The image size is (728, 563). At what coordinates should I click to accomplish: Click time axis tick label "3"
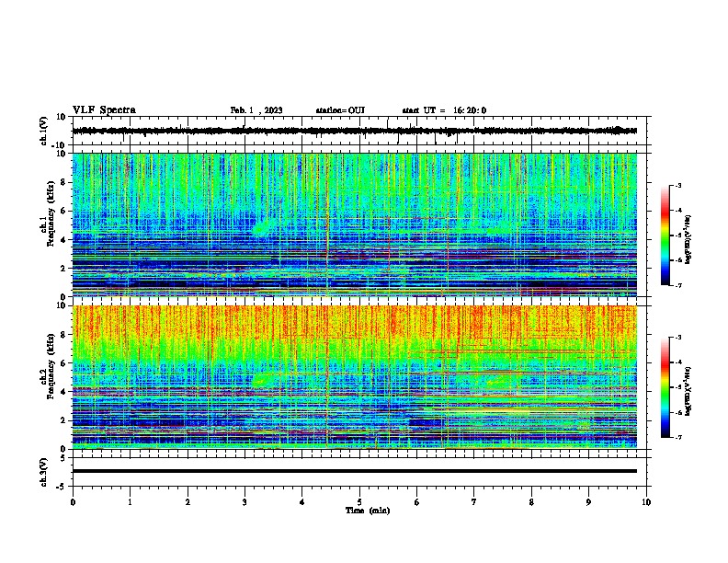[x=245, y=502]
